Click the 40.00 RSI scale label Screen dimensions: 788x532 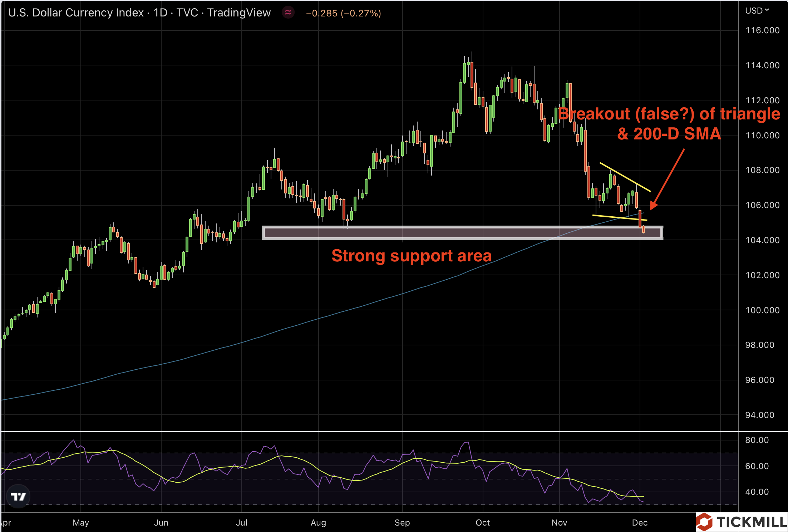pyautogui.click(x=757, y=492)
